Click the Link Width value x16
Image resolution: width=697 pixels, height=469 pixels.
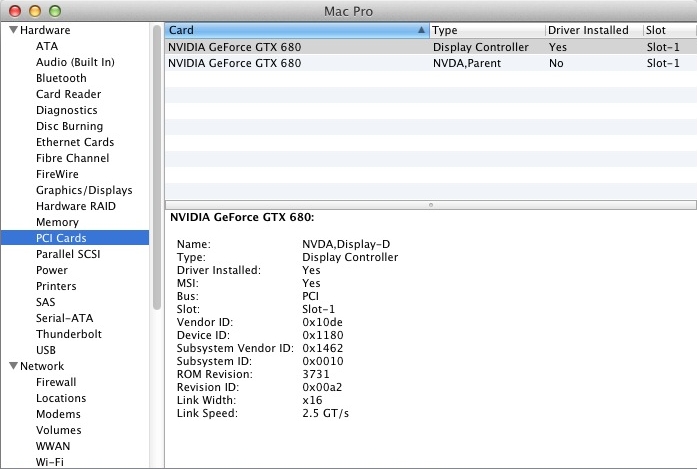pyautogui.click(x=312, y=400)
